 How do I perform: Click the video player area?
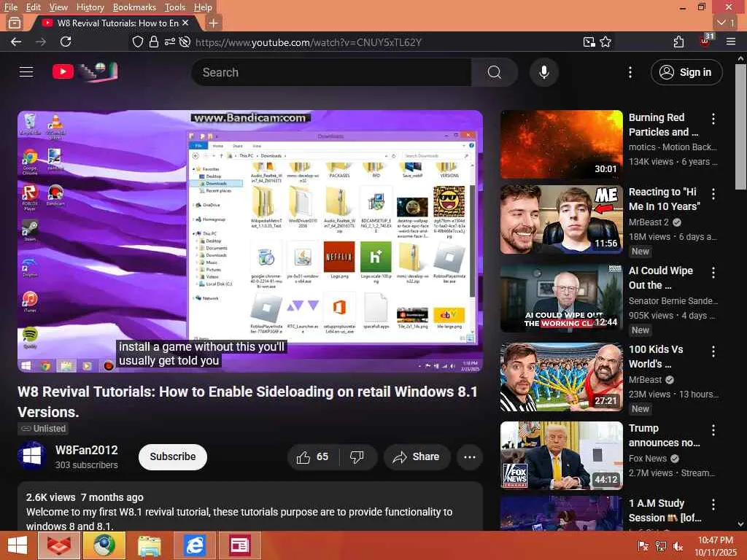click(x=250, y=241)
